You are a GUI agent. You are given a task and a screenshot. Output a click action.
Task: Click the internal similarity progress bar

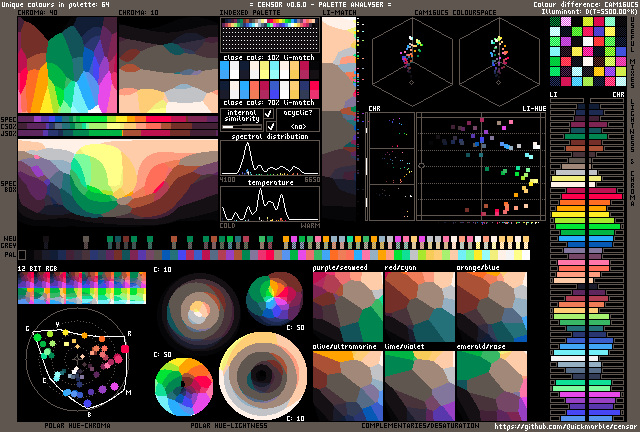[242, 127]
